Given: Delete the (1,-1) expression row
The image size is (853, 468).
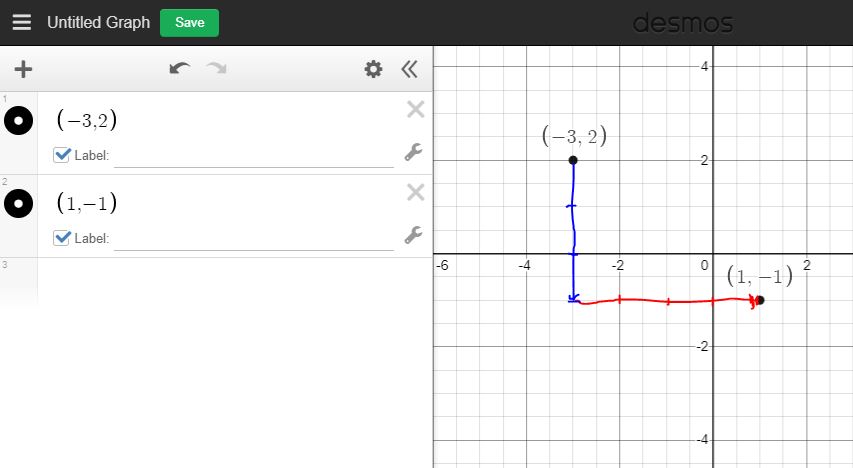Looking at the screenshot, I should coord(415,193).
